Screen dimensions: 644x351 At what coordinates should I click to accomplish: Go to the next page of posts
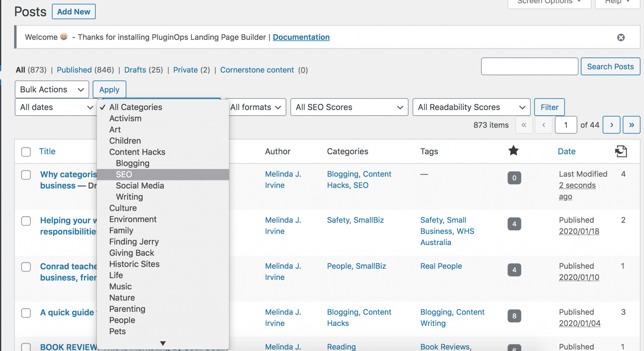click(x=611, y=125)
